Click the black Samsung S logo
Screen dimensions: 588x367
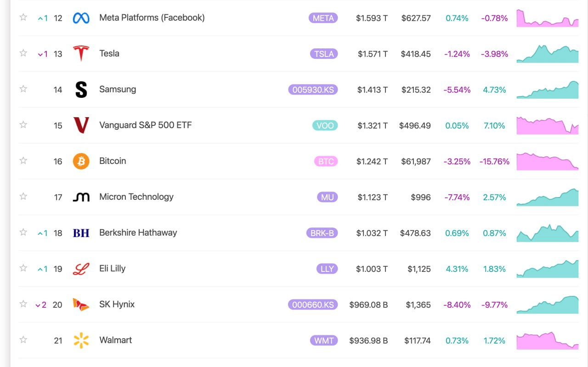click(x=81, y=90)
